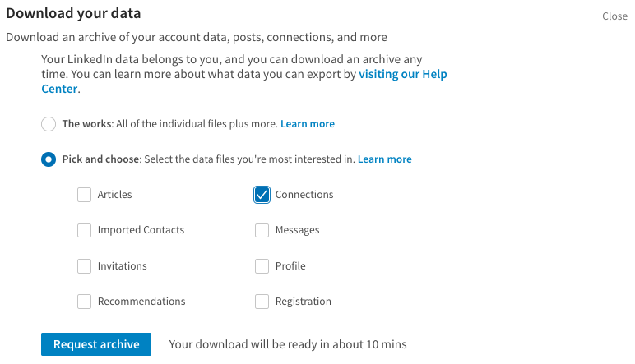635x364 pixels.
Task: Click the "Download your data" heading
Action: click(x=73, y=13)
